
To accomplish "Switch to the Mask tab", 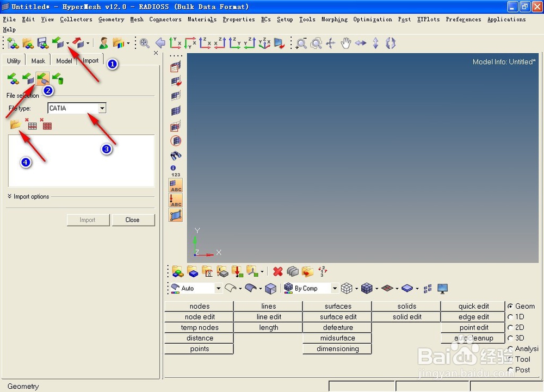I will [x=38, y=61].
